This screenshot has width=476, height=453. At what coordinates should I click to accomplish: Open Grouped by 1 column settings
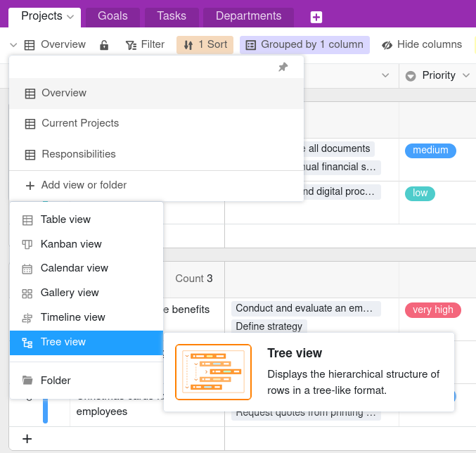pyautogui.click(x=304, y=45)
